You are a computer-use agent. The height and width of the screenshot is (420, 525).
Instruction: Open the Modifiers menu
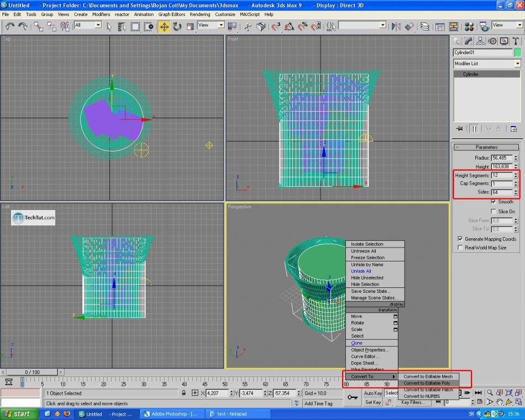pos(101,14)
